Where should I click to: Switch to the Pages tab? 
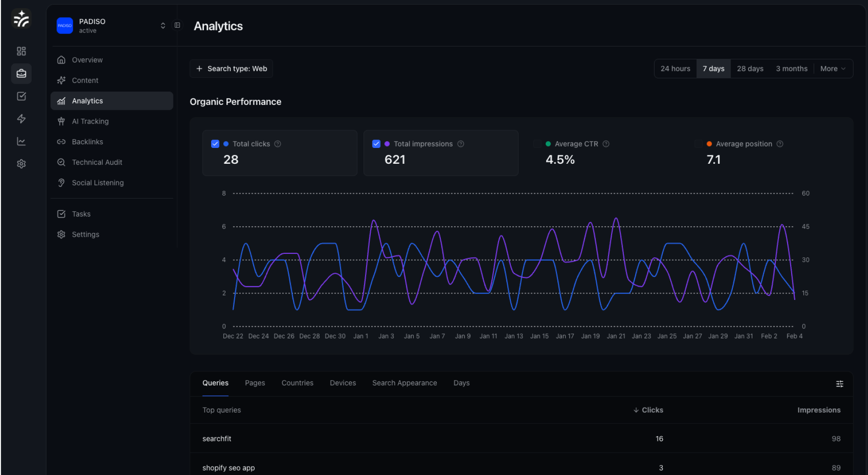(x=255, y=383)
